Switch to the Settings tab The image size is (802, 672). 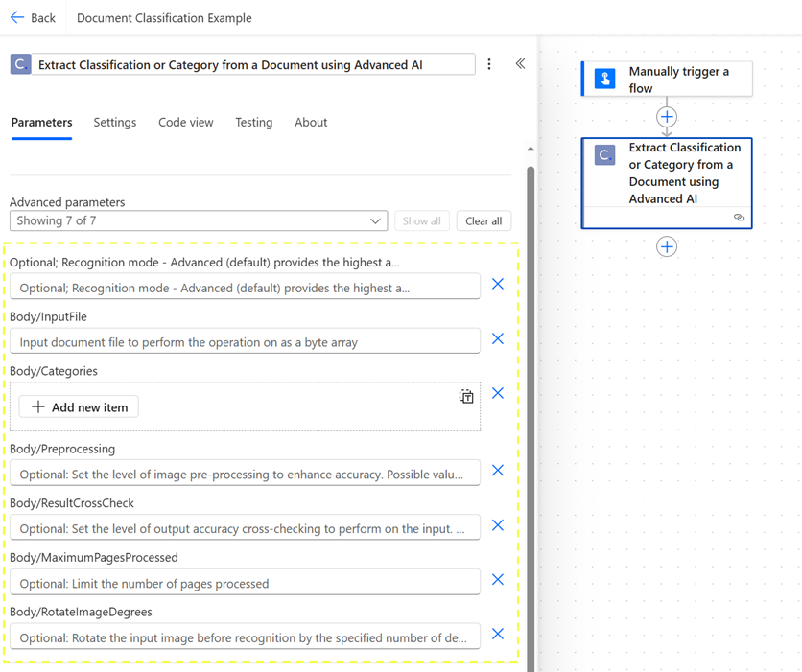pos(114,122)
